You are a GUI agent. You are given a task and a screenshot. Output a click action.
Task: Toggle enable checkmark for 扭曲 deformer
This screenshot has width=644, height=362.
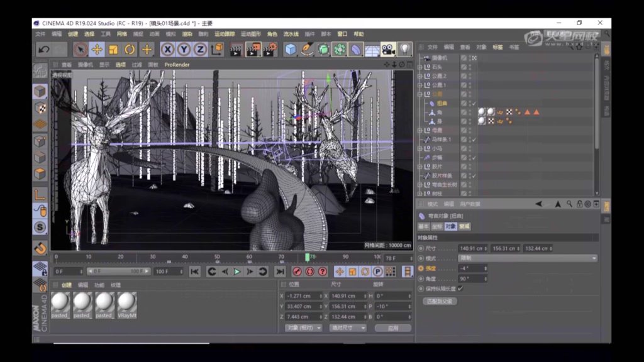(473, 103)
